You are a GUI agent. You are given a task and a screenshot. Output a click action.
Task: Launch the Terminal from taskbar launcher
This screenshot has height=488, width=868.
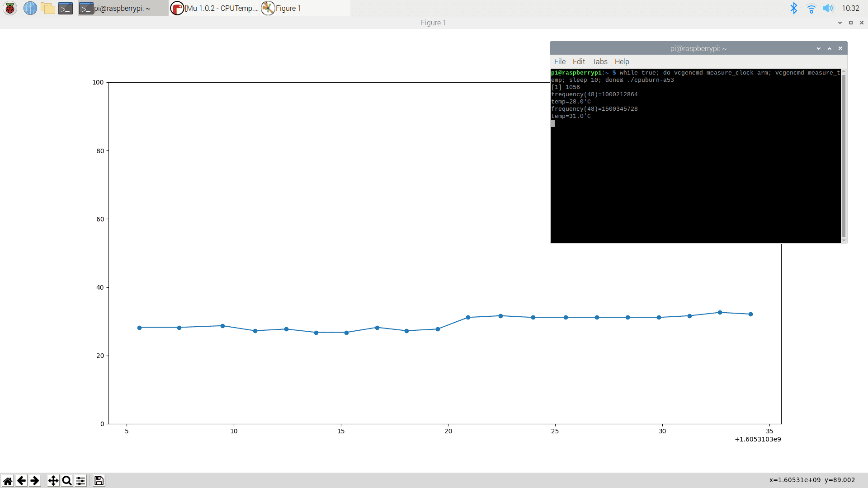point(66,8)
